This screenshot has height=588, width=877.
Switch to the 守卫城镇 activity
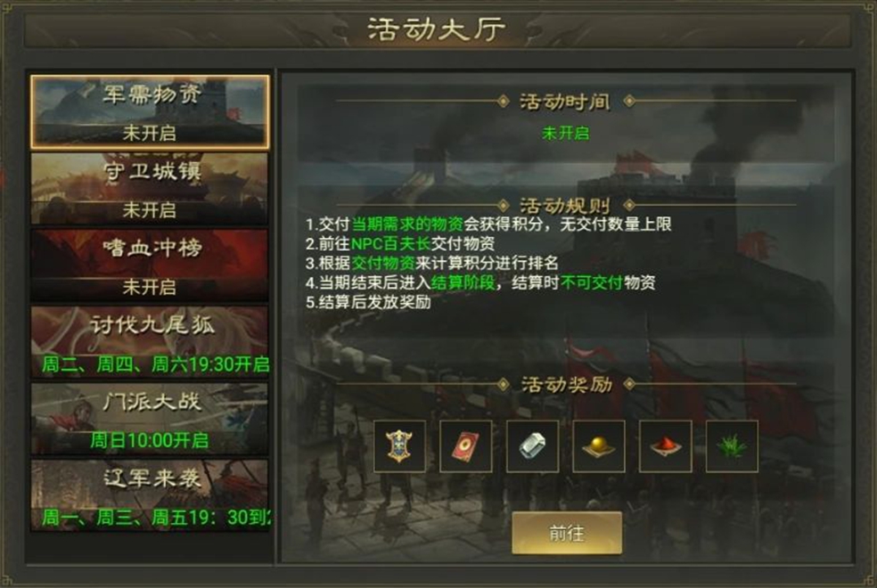click(x=150, y=189)
